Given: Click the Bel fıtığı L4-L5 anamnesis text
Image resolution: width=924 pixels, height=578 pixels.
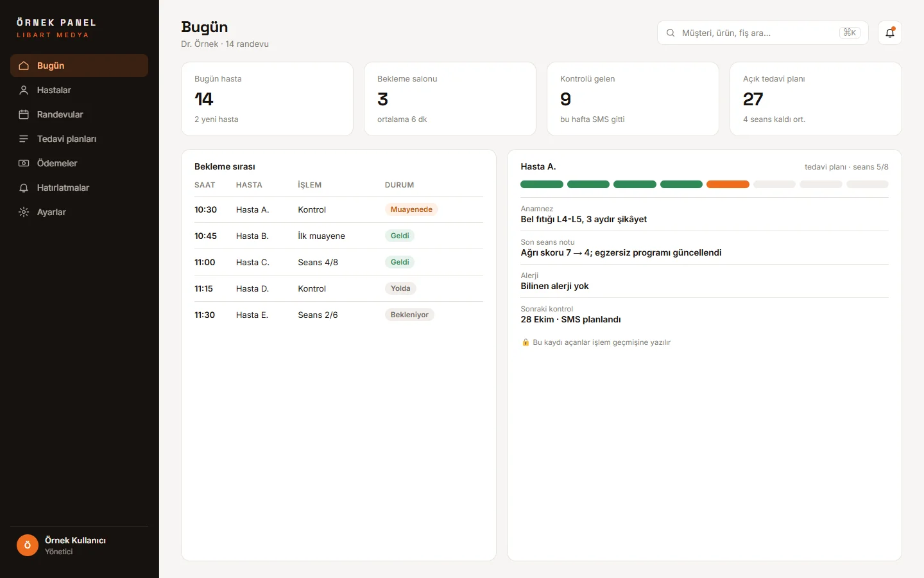Looking at the screenshot, I should click(584, 219).
